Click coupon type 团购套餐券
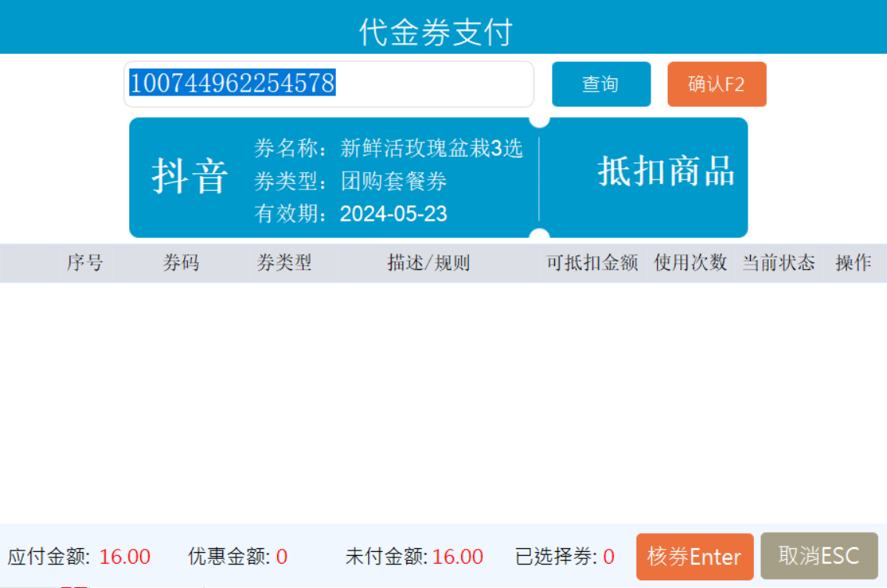This screenshot has width=887, height=588. 393,181
